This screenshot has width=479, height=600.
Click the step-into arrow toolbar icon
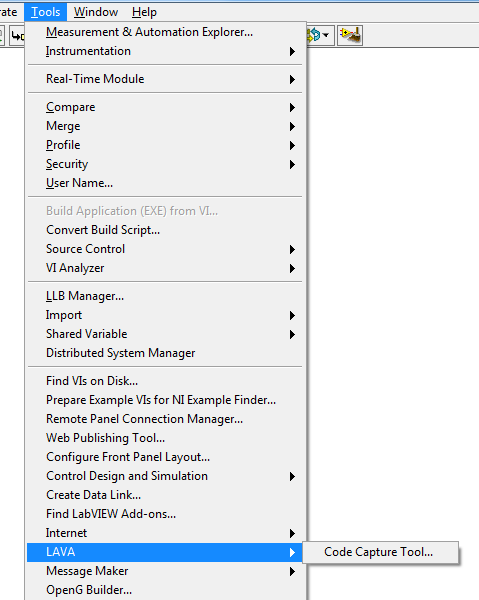point(17,36)
